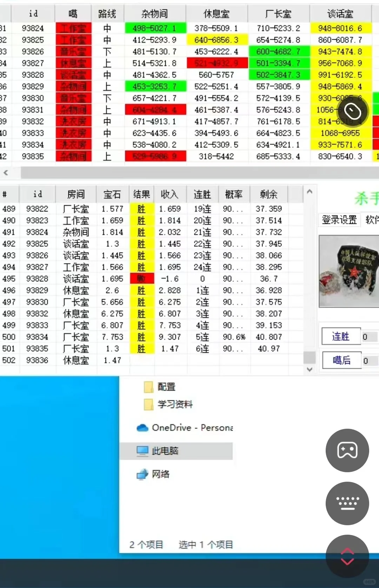Switch to the 登录设置 tab
The image size is (379, 588).
click(339, 220)
